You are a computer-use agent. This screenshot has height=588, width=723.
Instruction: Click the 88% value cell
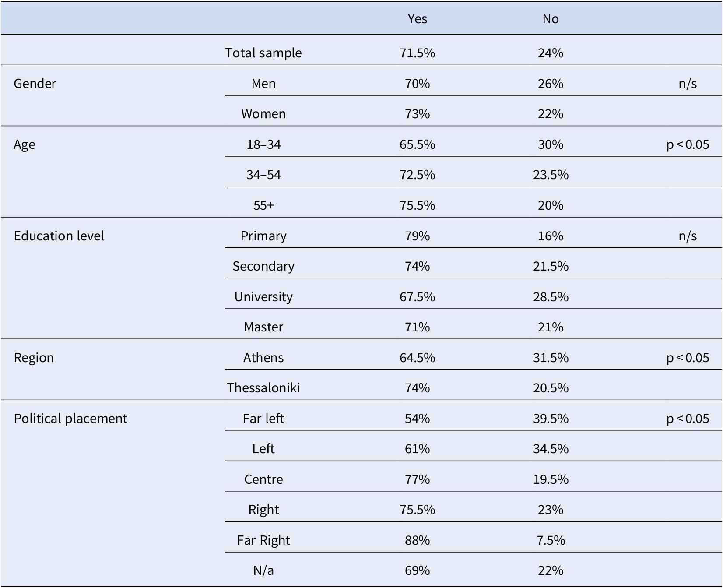[417, 540]
